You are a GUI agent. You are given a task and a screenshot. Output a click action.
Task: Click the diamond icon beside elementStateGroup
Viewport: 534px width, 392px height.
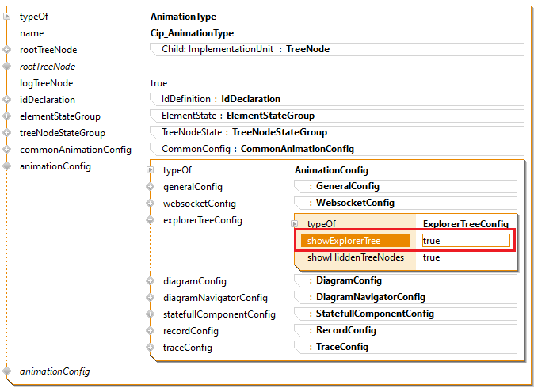8,116
